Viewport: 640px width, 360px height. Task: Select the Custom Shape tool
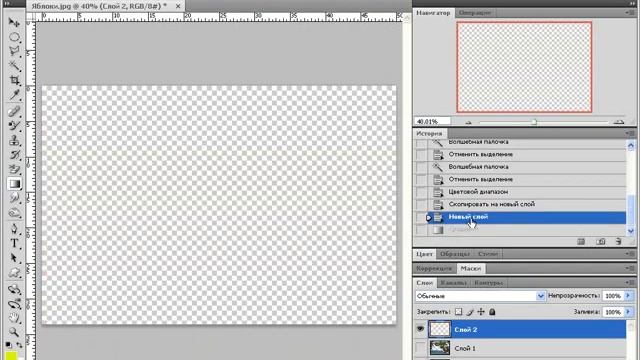[14, 273]
